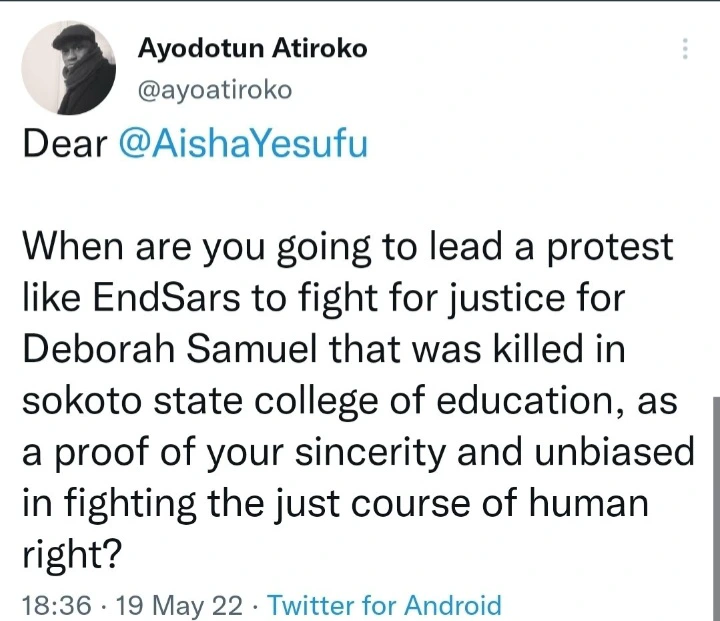Click the Twitter for Android source link
This screenshot has width=720, height=621.
click(385, 604)
